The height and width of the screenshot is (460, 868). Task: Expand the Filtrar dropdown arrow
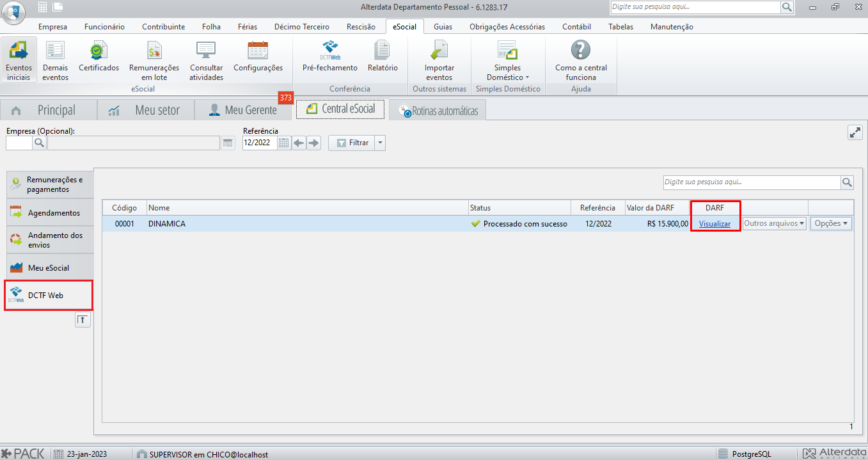381,143
